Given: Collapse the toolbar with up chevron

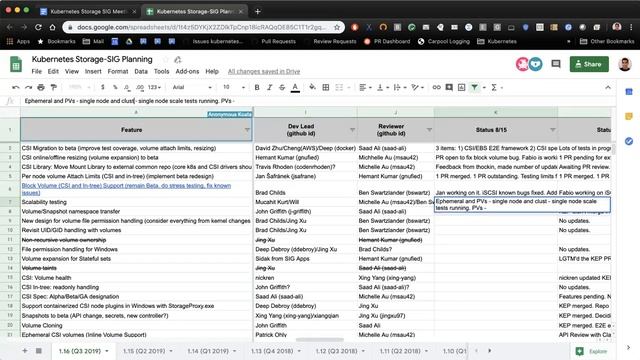Looking at the screenshot, I should [608, 87].
